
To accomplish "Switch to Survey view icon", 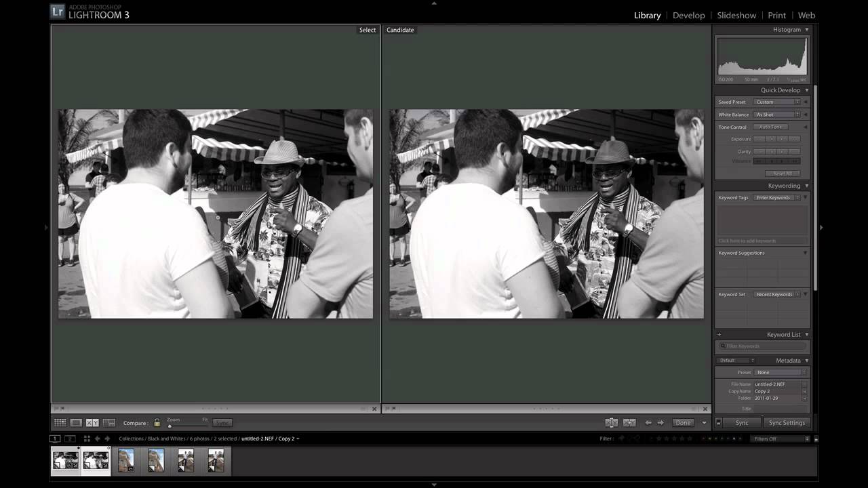I will [x=108, y=423].
